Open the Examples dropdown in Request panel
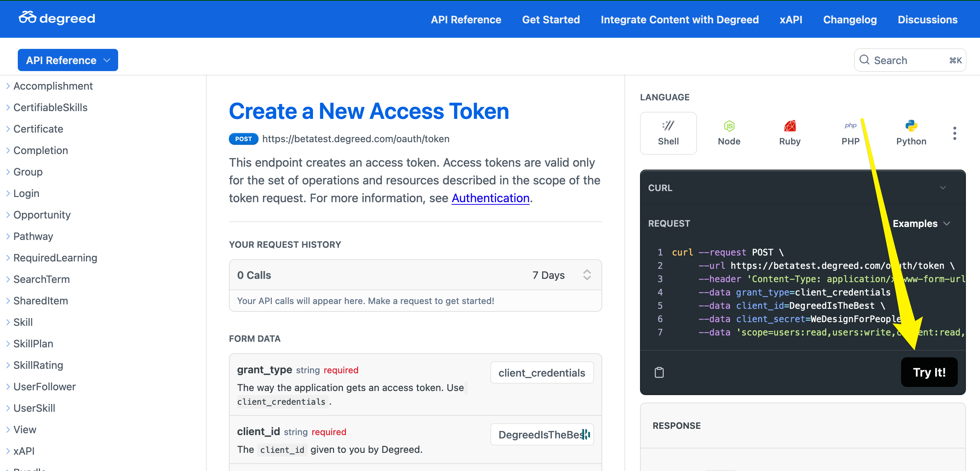The image size is (980, 471). (921, 223)
